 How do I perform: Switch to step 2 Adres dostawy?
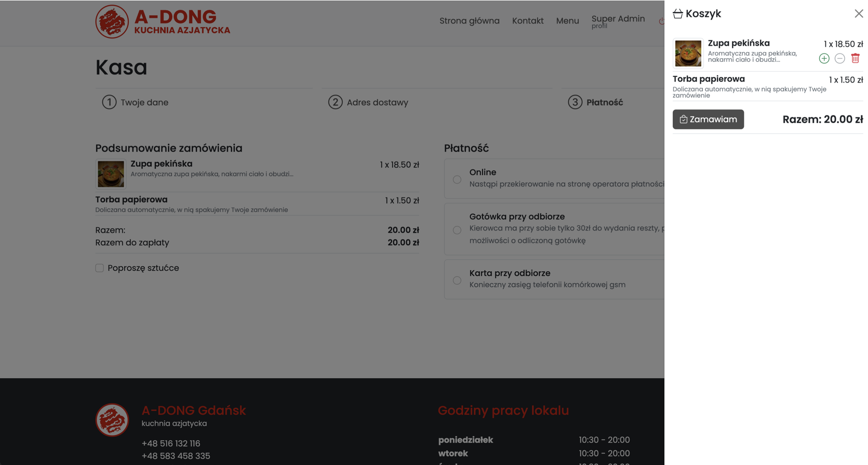pos(368,102)
